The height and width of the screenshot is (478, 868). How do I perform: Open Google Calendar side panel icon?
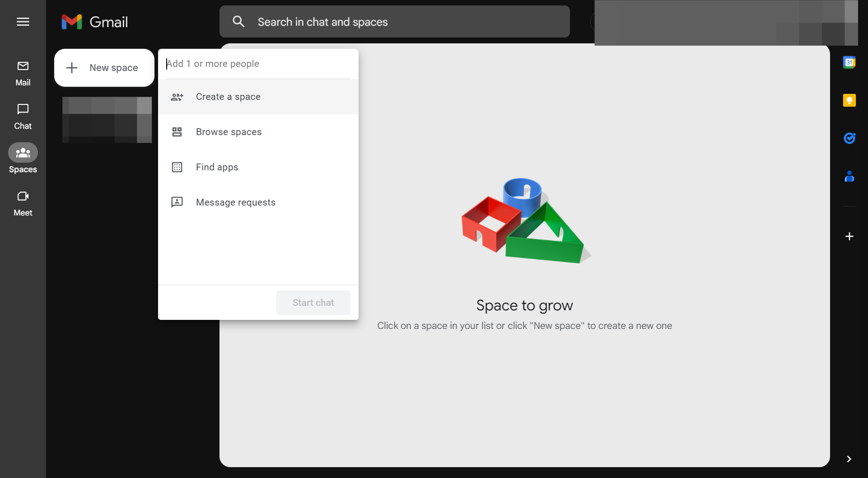click(849, 62)
